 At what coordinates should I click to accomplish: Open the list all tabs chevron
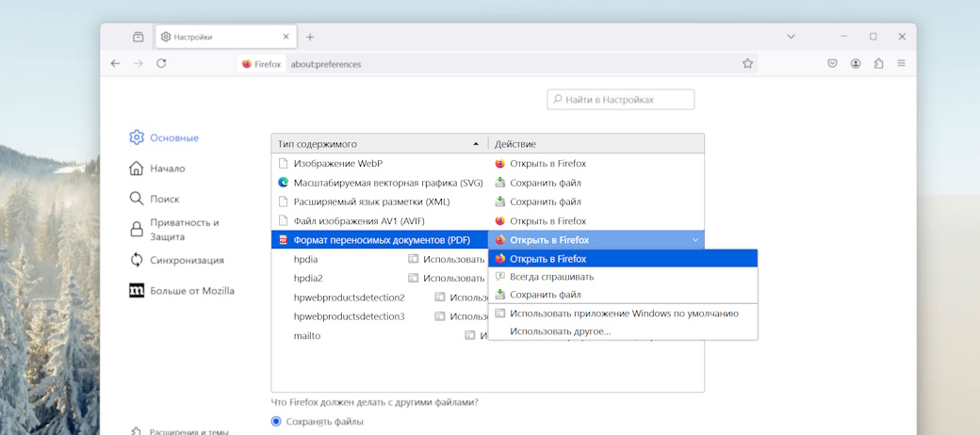click(791, 37)
